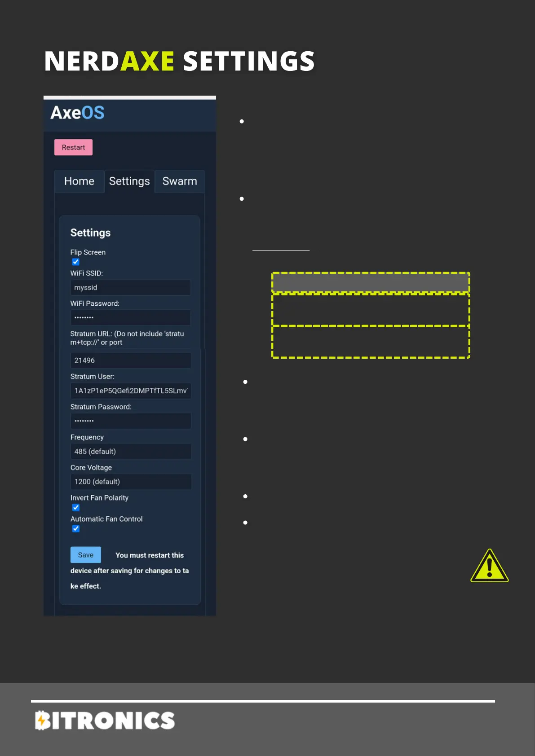Toggle the Flip Screen checkbox
This screenshot has width=535, height=756.
(x=76, y=262)
